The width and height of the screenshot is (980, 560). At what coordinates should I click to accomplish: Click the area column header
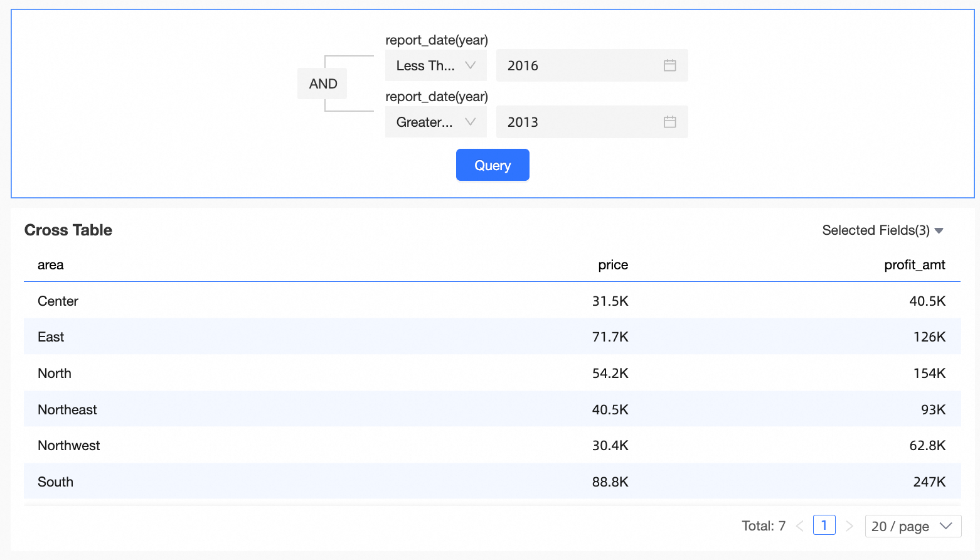click(51, 265)
